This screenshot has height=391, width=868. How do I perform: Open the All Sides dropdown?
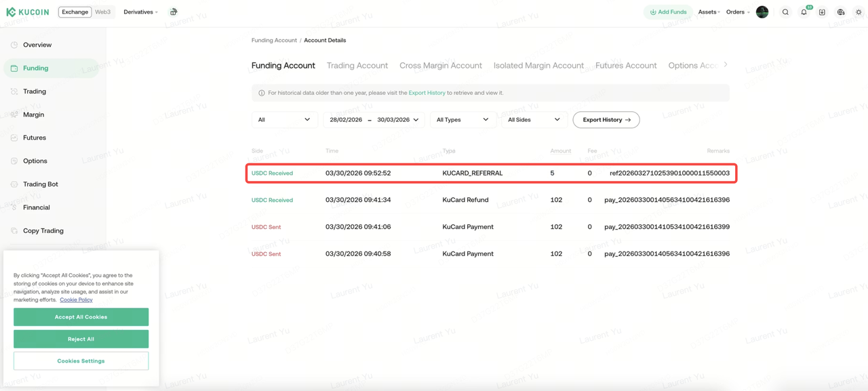534,120
